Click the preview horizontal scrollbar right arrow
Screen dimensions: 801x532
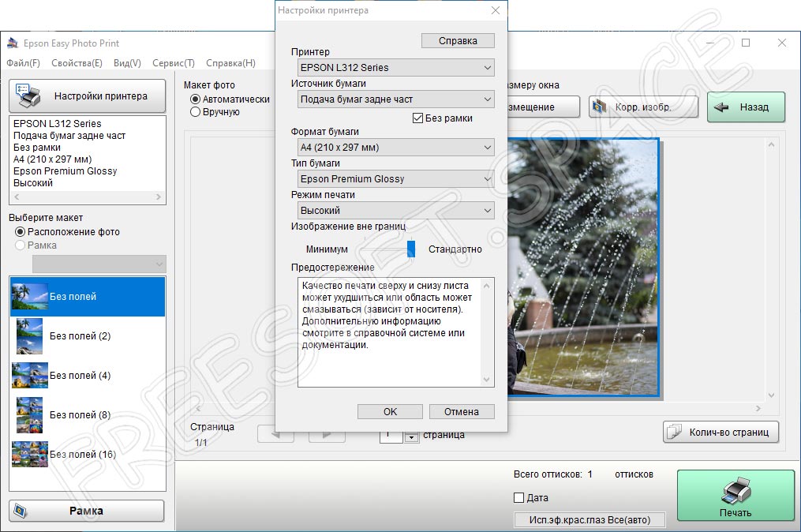(x=758, y=408)
